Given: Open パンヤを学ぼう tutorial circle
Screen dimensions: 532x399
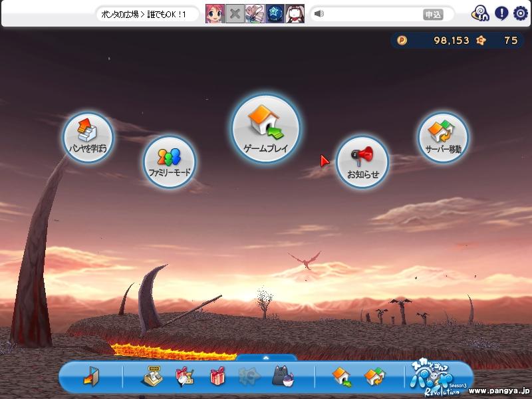Looking at the screenshot, I should [88, 138].
